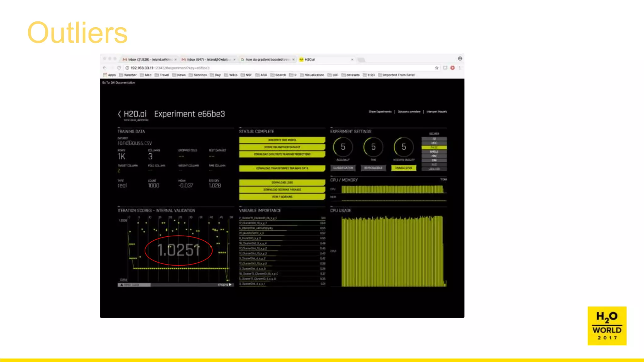This screenshot has height=362, width=644.
Task: Open the Chrome three-dot menu
Action: [460, 68]
